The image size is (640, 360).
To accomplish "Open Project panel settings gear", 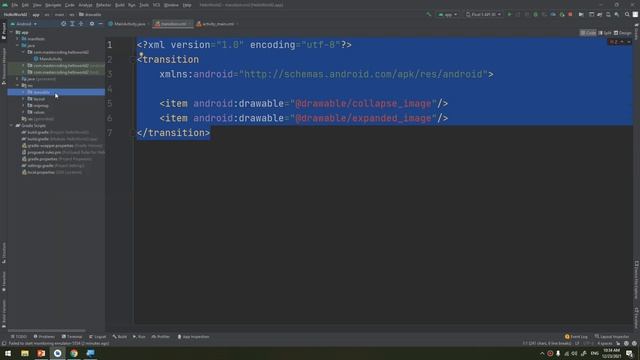I will point(92,24).
